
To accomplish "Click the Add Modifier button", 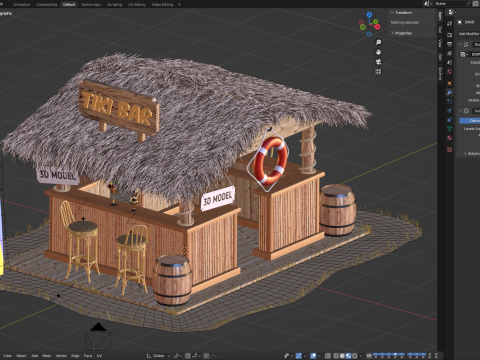I will point(469,34).
